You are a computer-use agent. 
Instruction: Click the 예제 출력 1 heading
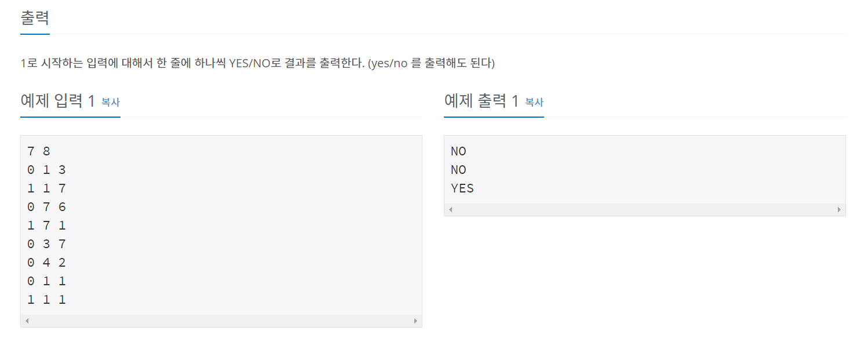[481, 101]
